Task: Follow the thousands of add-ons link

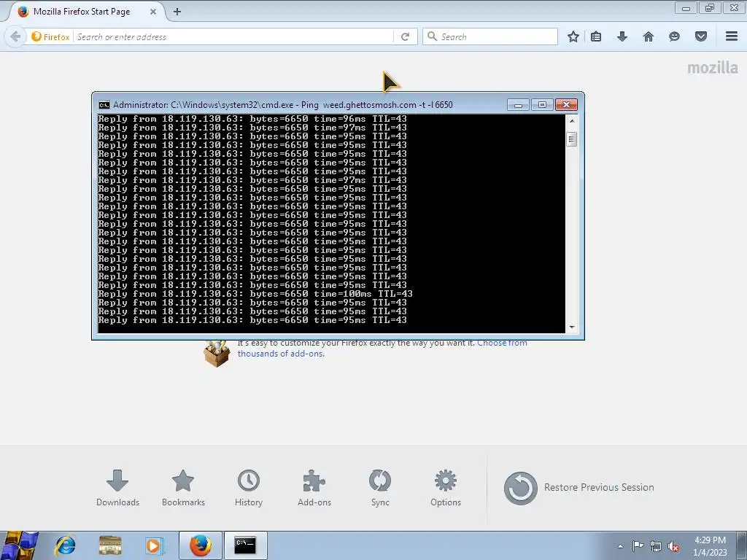Action: (x=281, y=354)
